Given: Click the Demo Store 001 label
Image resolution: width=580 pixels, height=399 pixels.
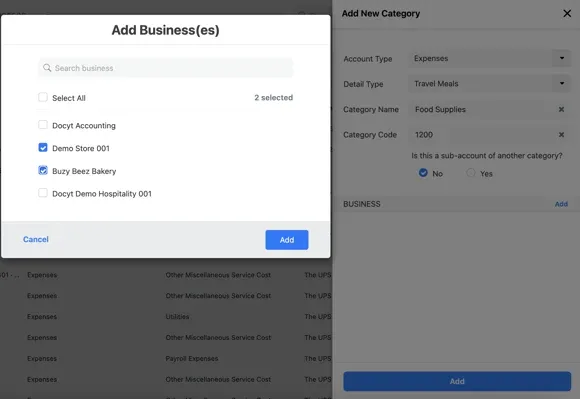Looking at the screenshot, I should [81, 148].
